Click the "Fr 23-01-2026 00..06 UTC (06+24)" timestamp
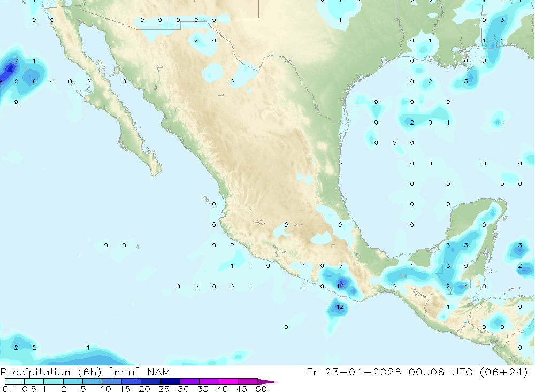Screen dimensions: 535x392 pos(417,372)
